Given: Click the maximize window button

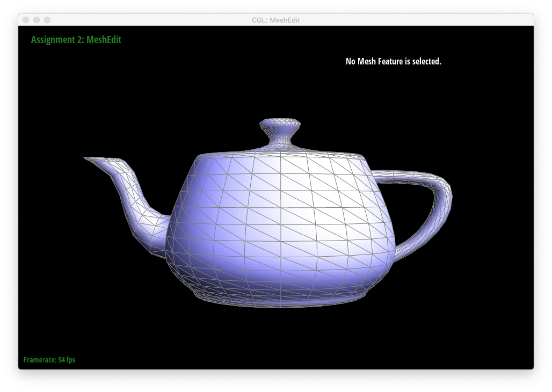Looking at the screenshot, I should 47,20.
